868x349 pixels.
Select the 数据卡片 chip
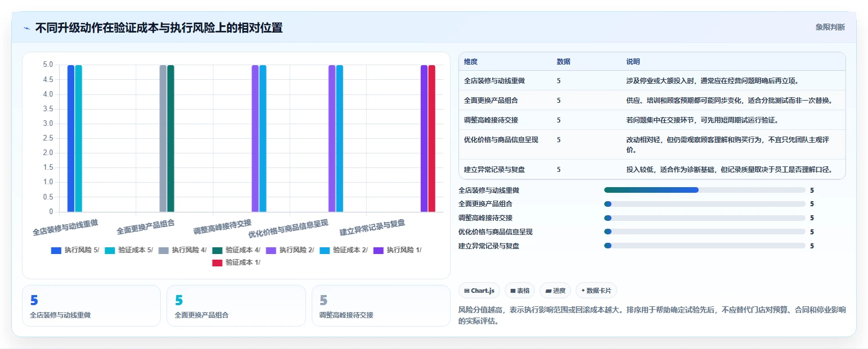(596, 291)
